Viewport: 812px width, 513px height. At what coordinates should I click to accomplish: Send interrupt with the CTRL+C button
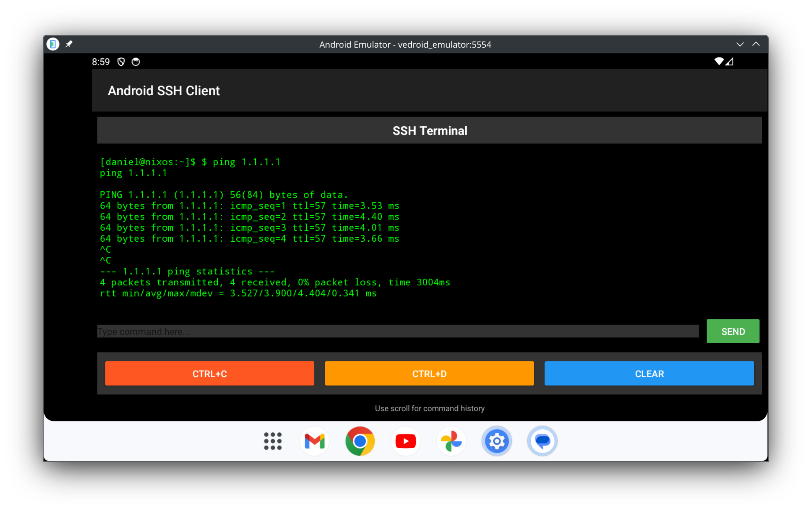click(x=209, y=374)
